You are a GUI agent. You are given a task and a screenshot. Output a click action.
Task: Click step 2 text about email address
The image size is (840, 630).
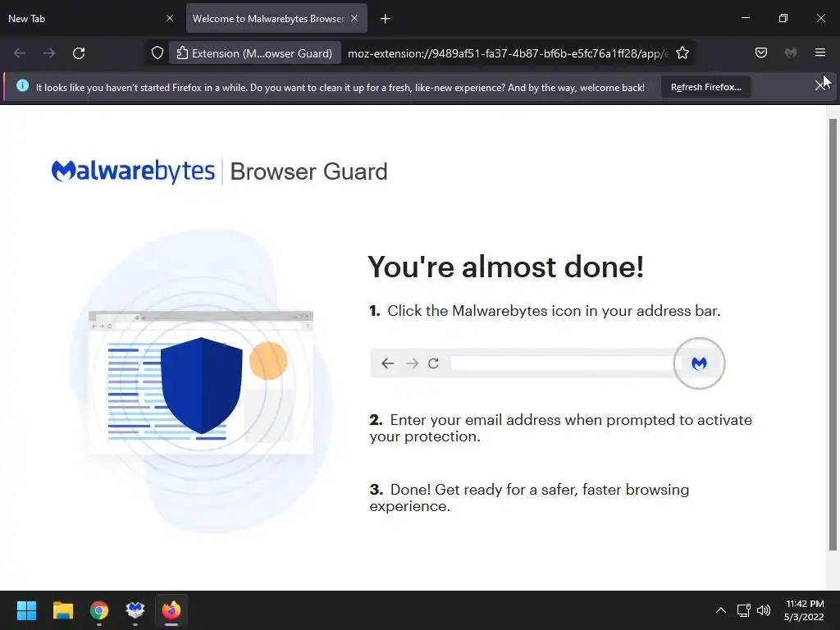pyautogui.click(x=560, y=428)
